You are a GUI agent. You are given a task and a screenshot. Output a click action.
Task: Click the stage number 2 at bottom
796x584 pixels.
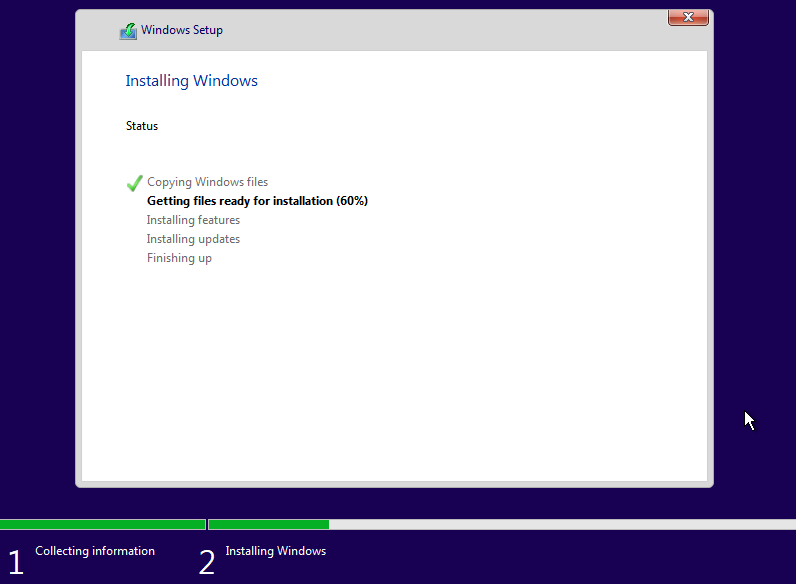point(207,563)
